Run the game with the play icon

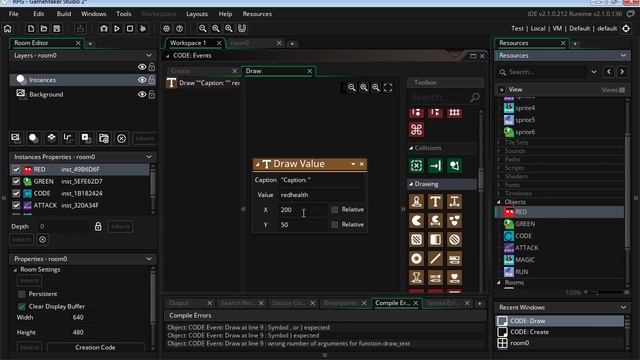coord(117,29)
